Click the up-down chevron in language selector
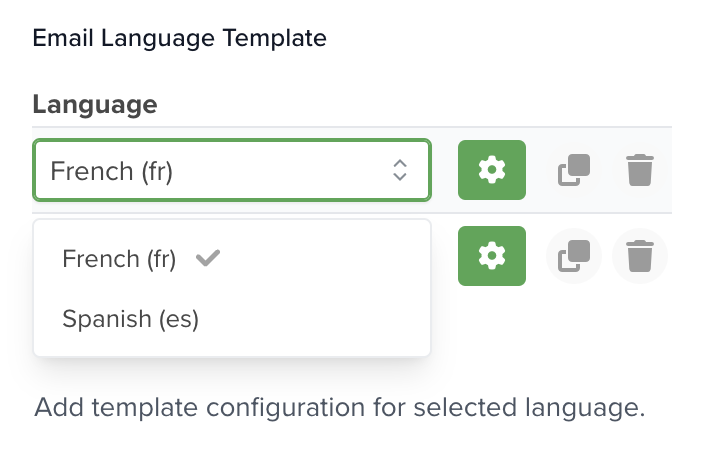Image resolution: width=710 pixels, height=456 pixels. point(400,170)
